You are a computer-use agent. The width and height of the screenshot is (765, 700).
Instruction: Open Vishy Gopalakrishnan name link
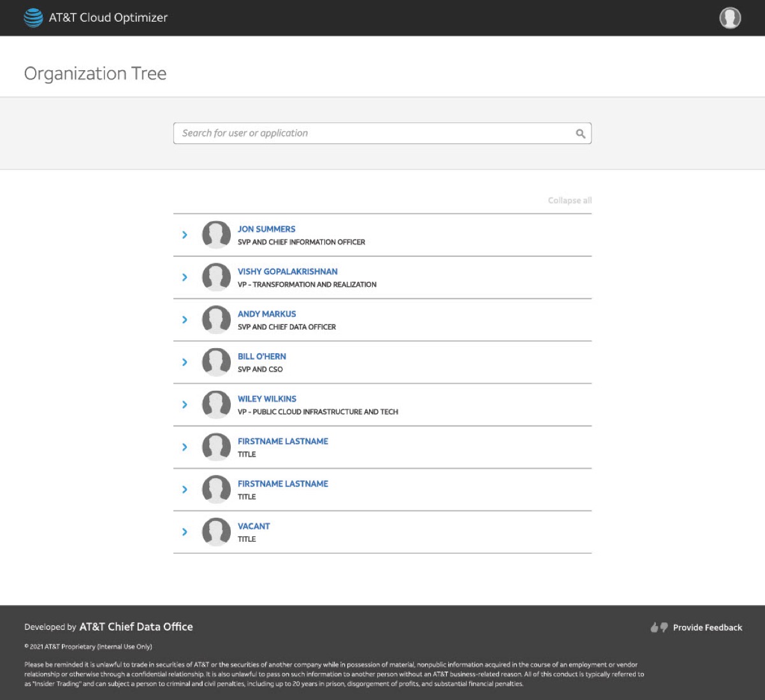click(288, 272)
